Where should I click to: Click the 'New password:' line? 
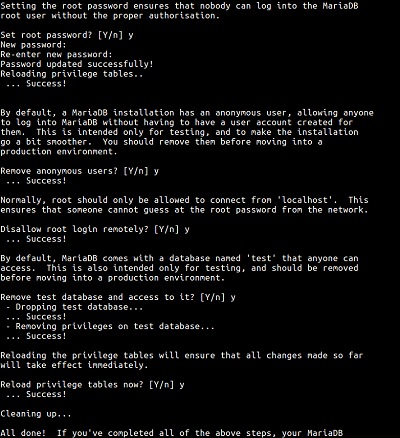[33, 45]
